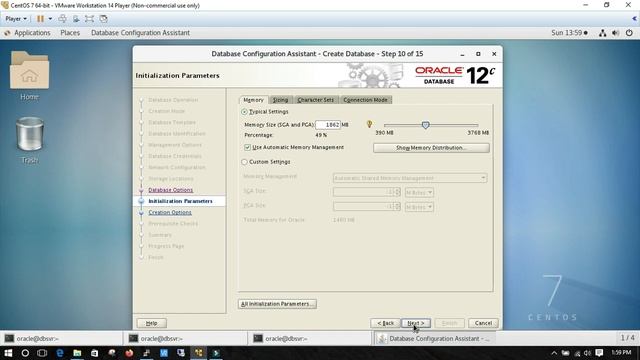Switch to second oracle@dbsvr terminal in panel

click(x=185, y=339)
